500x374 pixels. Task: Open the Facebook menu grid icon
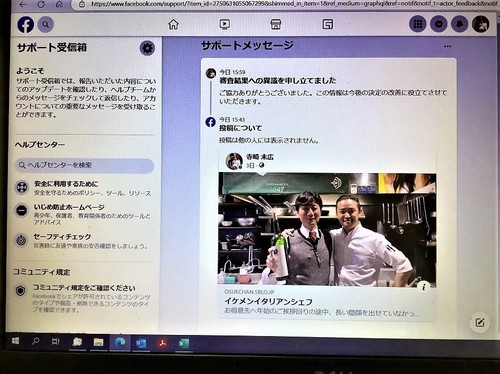pyautogui.click(x=418, y=24)
